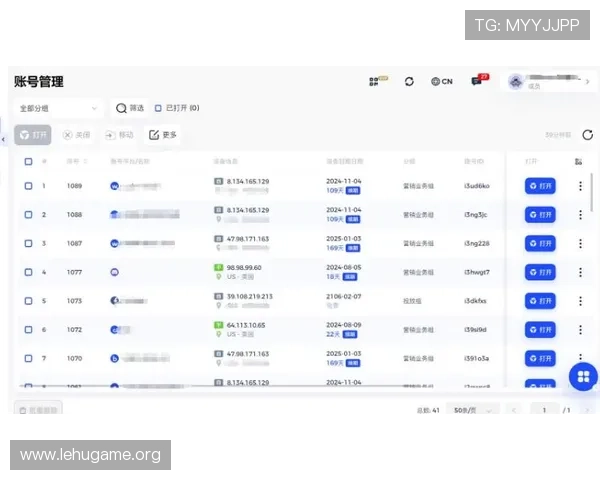600x480 pixels.
Task: Click green proxy icon beside 64.113.10.65
Action: [x=218, y=325]
